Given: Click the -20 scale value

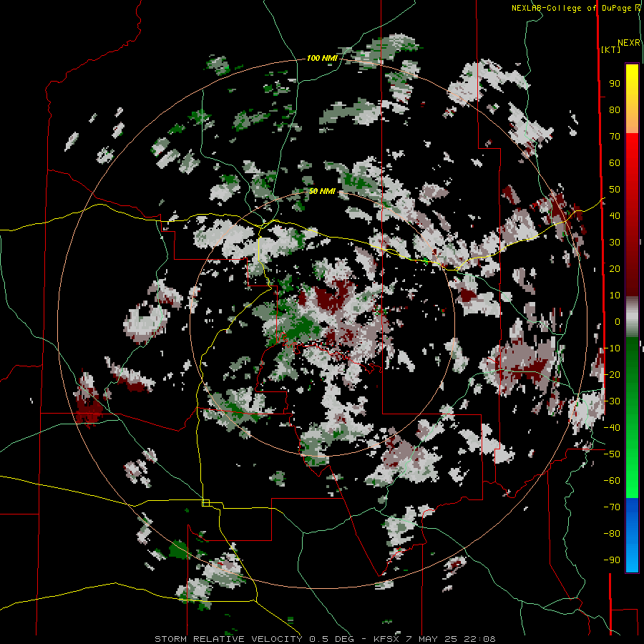Looking at the screenshot, I should (612, 374).
